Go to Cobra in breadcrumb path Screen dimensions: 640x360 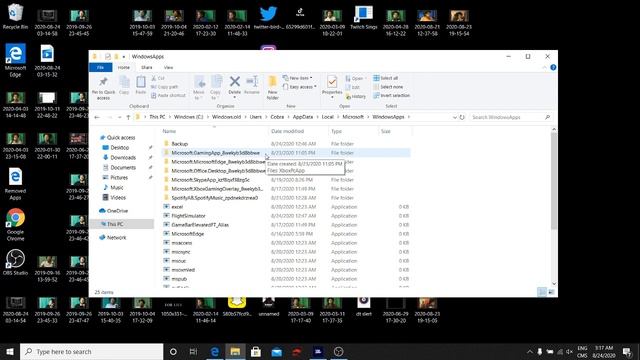[277, 117]
